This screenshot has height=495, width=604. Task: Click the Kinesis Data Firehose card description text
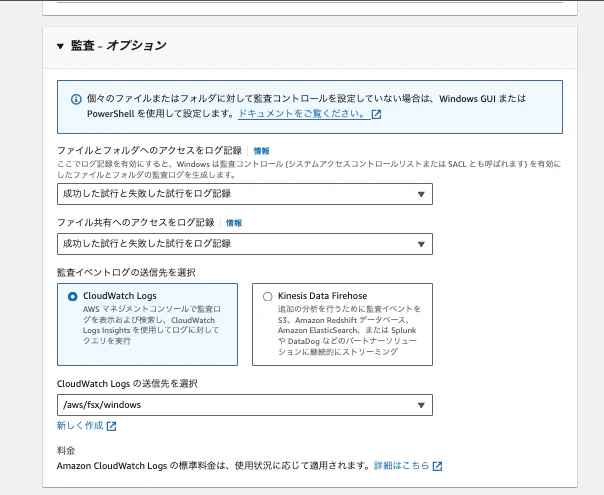[x=349, y=331]
